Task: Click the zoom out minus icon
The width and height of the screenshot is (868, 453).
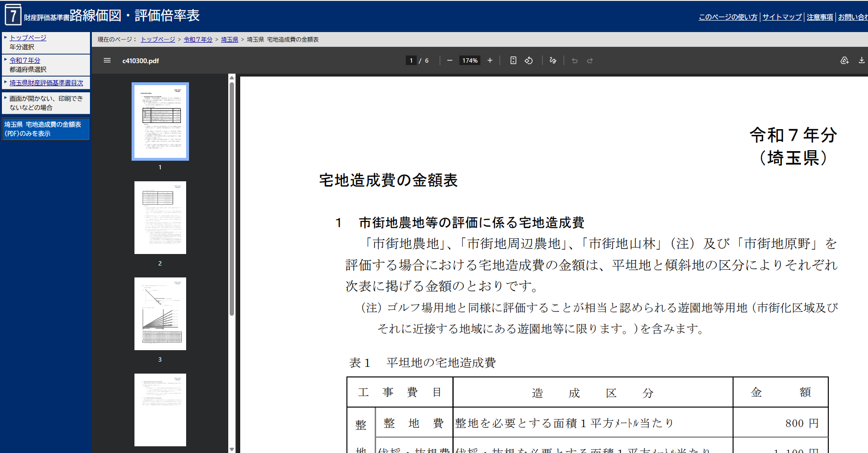Action: [450, 61]
